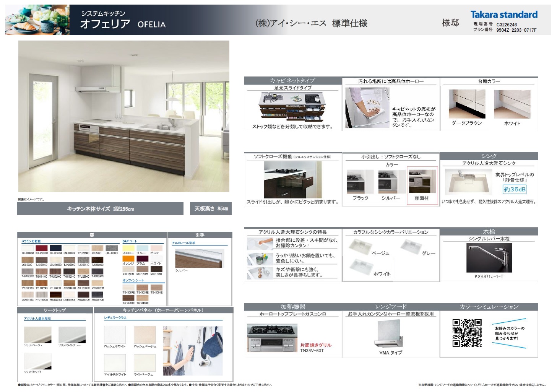Viewport: 557px width, 392px height.
Task: Click the soft-close drawer photo
Action: click(292, 179)
